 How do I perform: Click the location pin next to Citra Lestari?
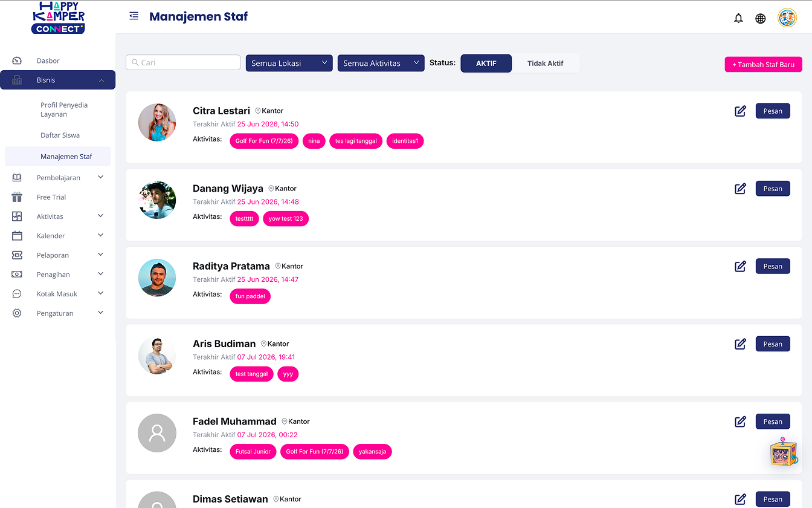[x=258, y=111]
